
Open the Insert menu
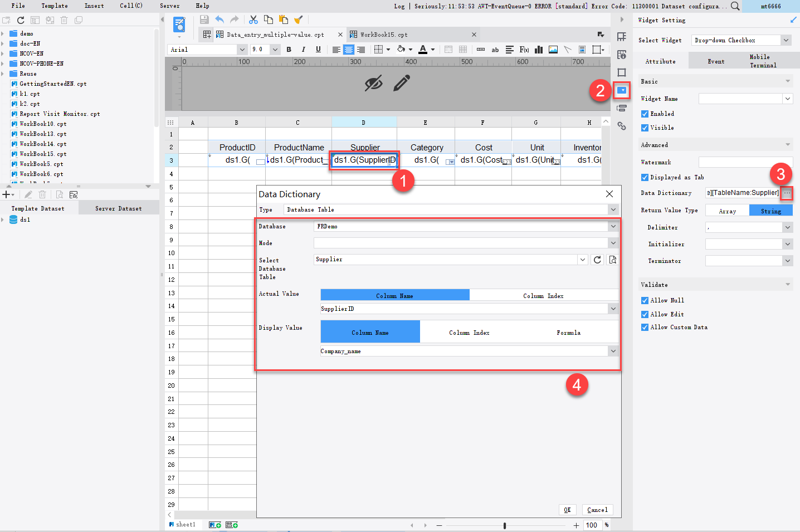coord(94,6)
